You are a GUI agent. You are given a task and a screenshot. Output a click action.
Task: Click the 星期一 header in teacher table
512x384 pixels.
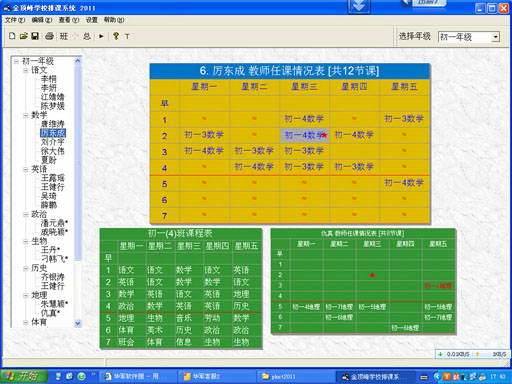204,87
